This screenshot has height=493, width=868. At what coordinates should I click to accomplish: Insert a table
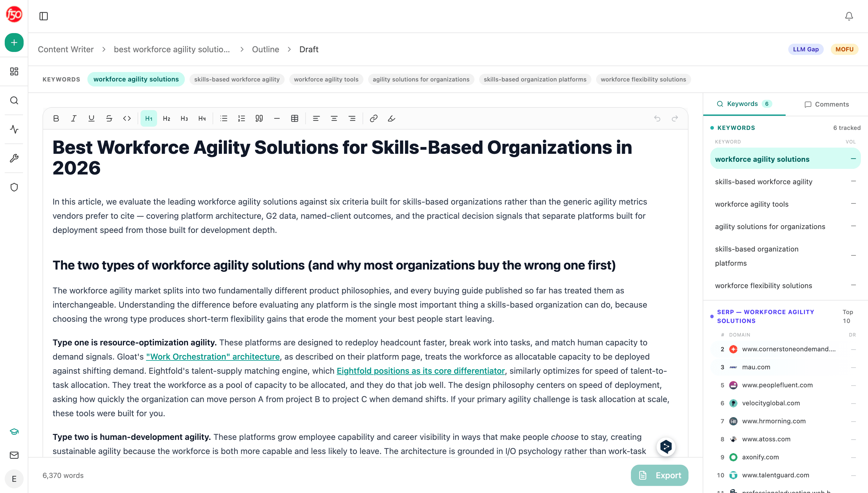[295, 118]
